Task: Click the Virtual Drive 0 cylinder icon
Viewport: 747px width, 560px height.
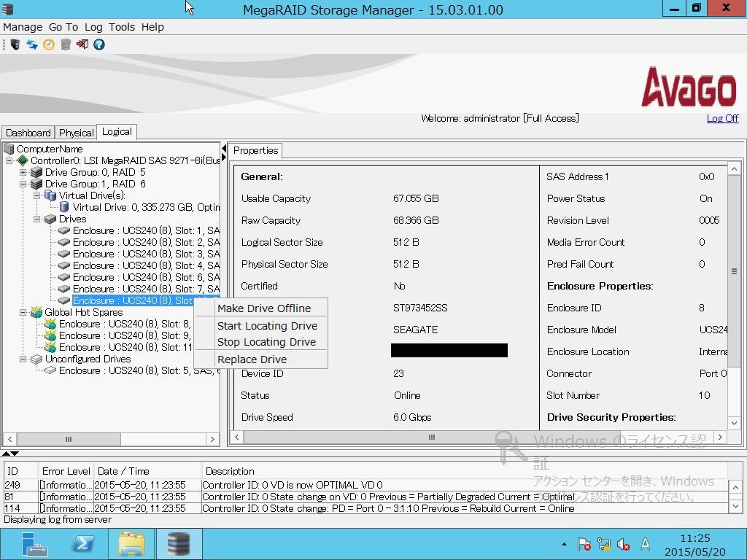Action: click(x=64, y=207)
